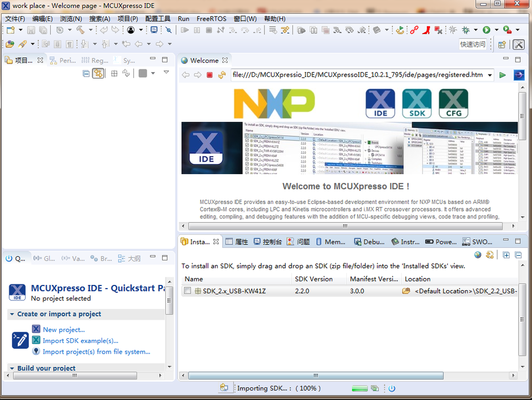Viewport: 532px width, 400px height.
Task: Click the Refresh page icon in Welcome browser
Action: (222, 75)
